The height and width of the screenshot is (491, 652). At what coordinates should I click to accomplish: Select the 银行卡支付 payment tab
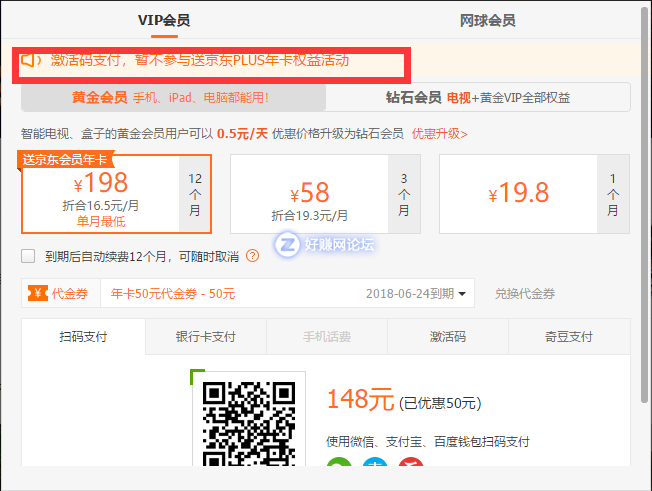coord(205,336)
